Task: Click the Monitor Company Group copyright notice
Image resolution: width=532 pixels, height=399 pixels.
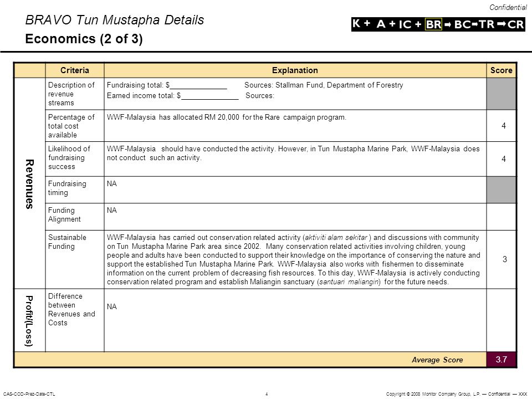Action: (457, 394)
